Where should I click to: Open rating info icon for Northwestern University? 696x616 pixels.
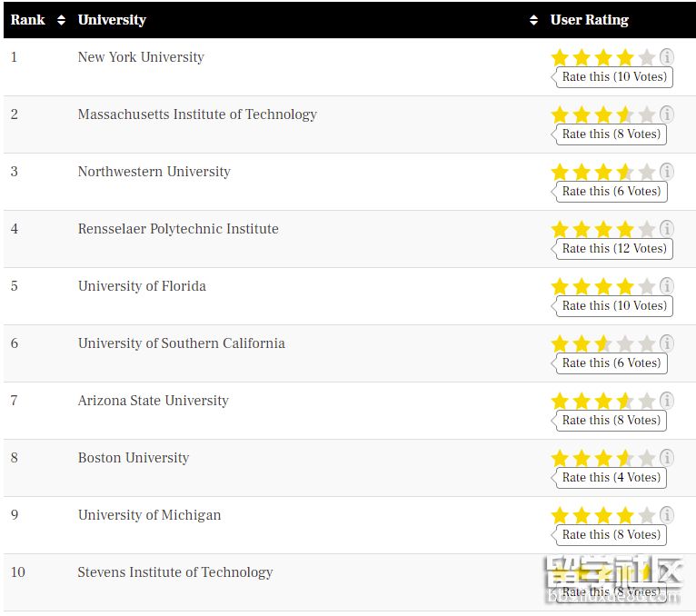click(x=666, y=172)
